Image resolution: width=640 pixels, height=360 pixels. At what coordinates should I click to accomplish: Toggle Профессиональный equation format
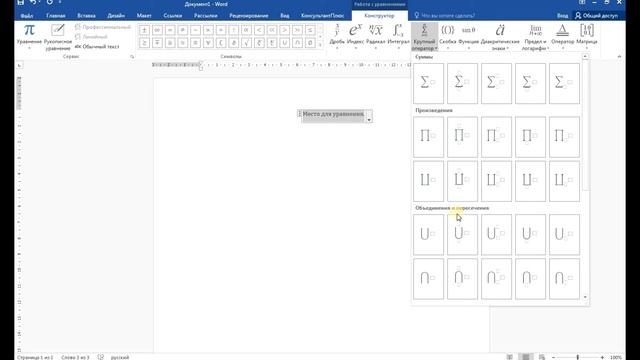coord(103,27)
